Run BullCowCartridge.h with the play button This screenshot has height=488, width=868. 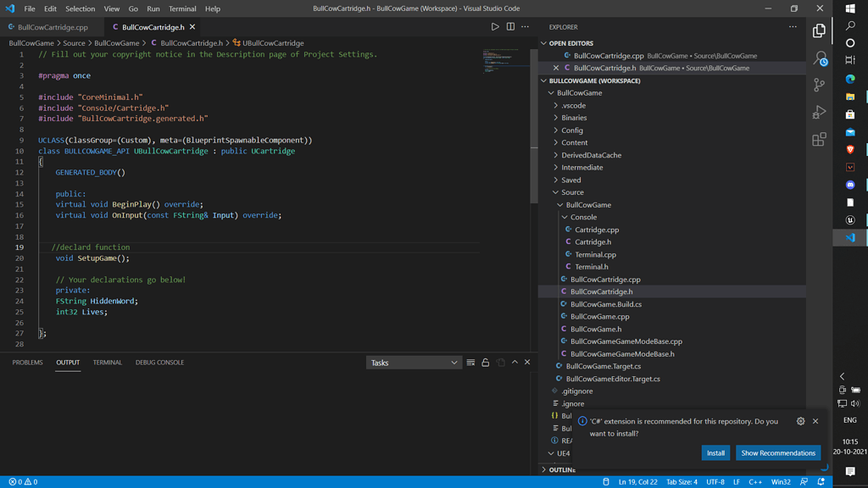[x=494, y=26]
